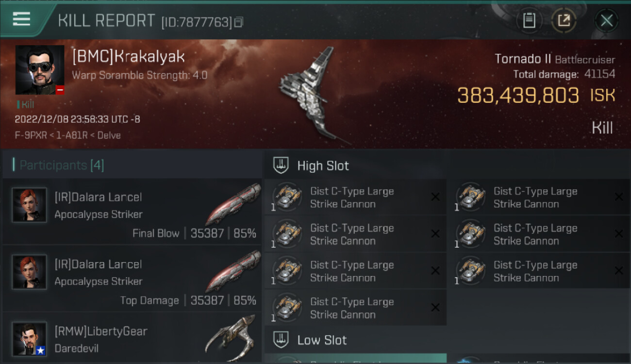Open the clipboard notes icon

click(529, 20)
